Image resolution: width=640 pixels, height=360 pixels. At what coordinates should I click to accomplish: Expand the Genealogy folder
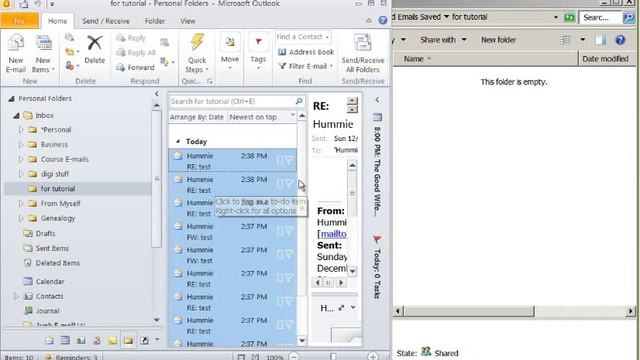[21, 218]
